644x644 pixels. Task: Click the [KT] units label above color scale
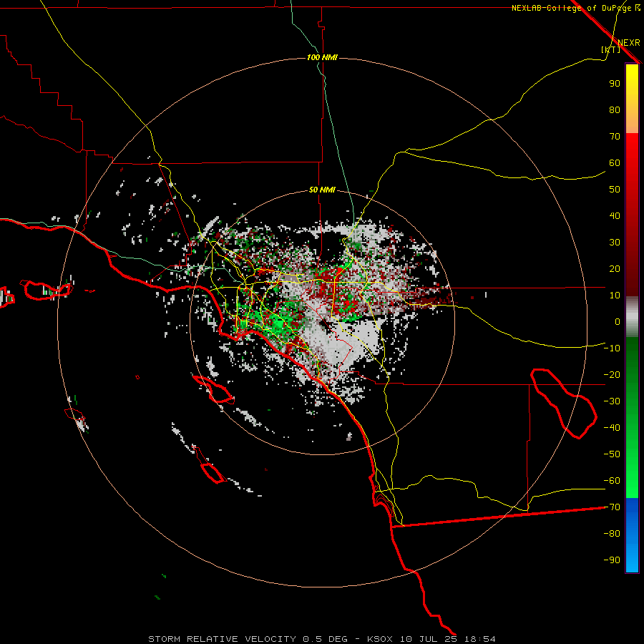pyautogui.click(x=610, y=49)
